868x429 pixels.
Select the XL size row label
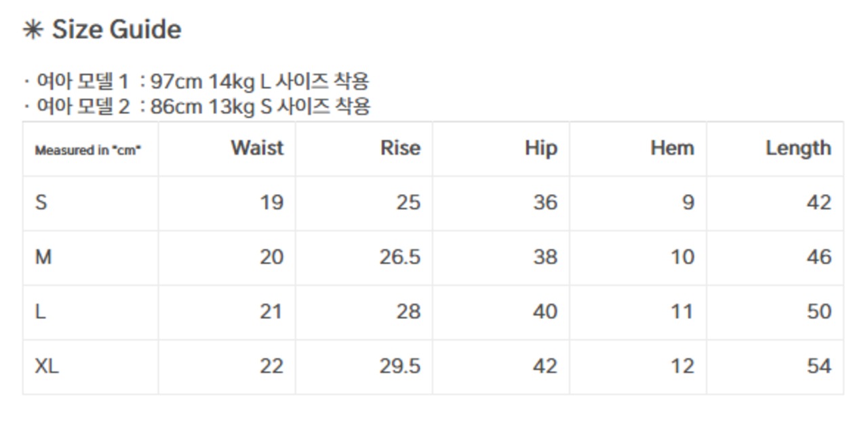pyautogui.click(x=47, y=367)
